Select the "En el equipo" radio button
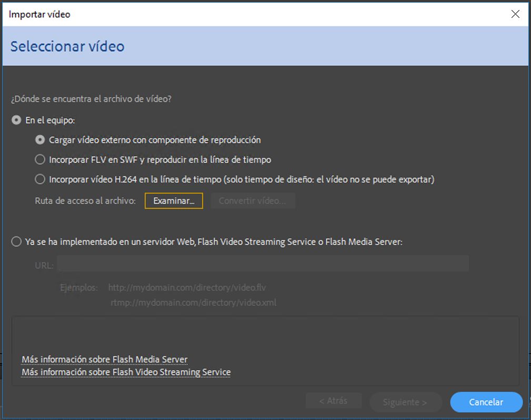 coord(16,120)
